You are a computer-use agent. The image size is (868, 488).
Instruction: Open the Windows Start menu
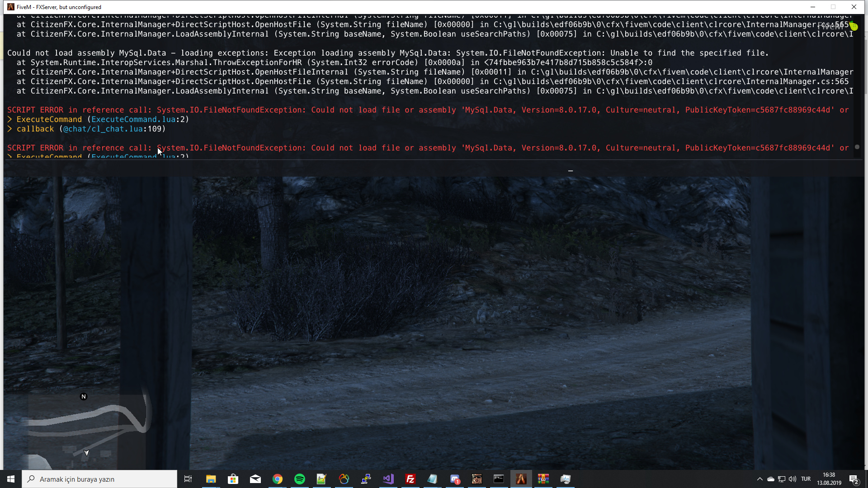click(11, 479)
